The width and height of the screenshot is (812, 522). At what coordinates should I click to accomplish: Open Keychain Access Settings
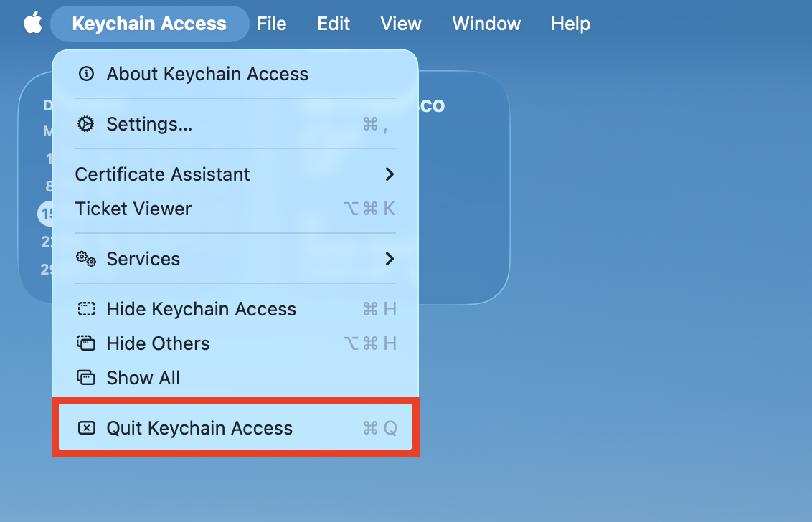(149, 123)
